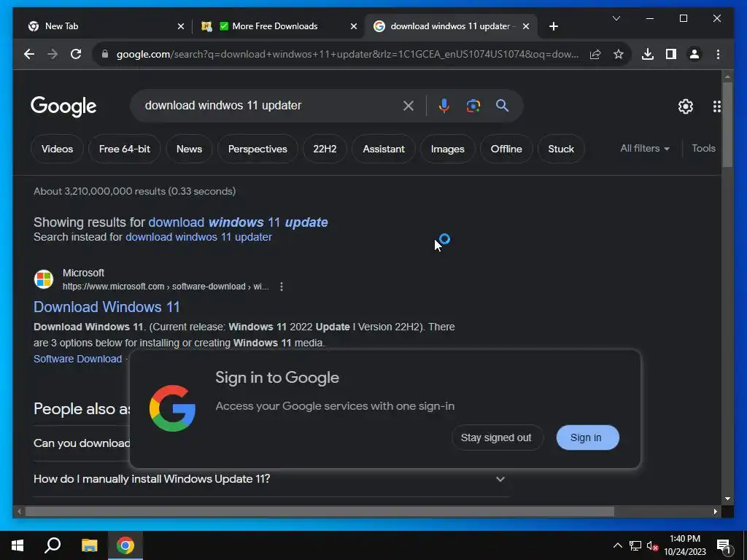Share this page icon in address bar

(595, 54)
